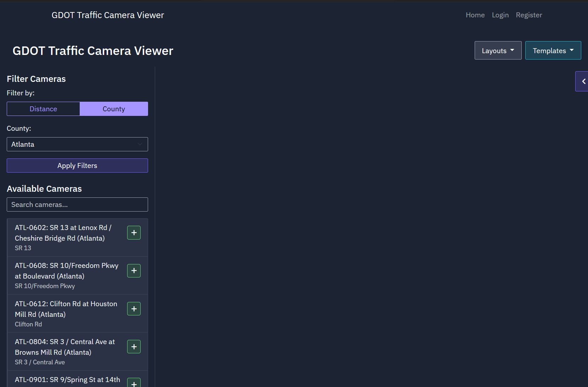The width and height of the screenshot is (588, 387).
Task: Open the Layouts dropdown
Action: point(498,50)
